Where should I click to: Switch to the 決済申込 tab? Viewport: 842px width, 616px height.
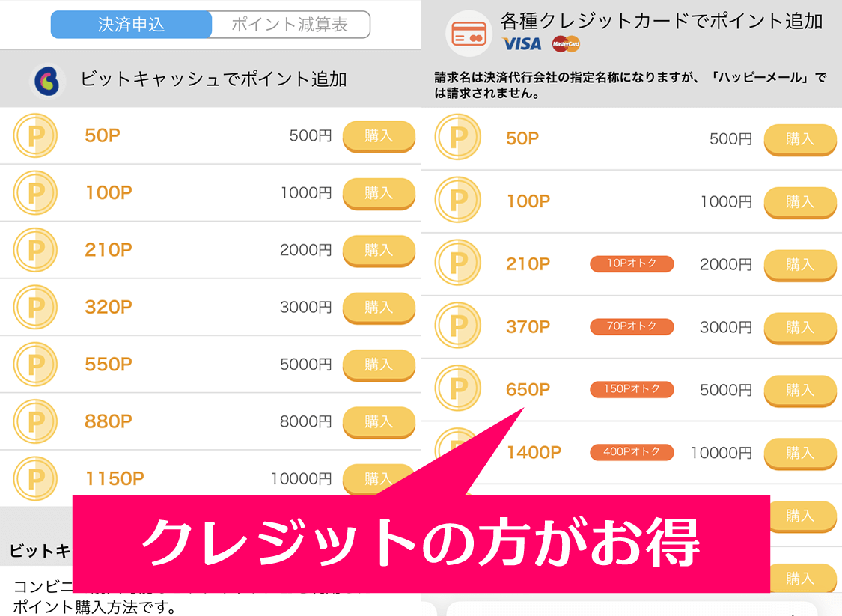(131, 25)
